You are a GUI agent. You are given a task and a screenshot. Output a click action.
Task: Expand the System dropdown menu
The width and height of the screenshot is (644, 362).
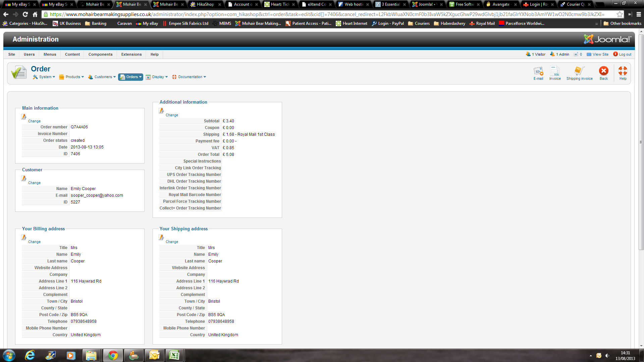44,77
